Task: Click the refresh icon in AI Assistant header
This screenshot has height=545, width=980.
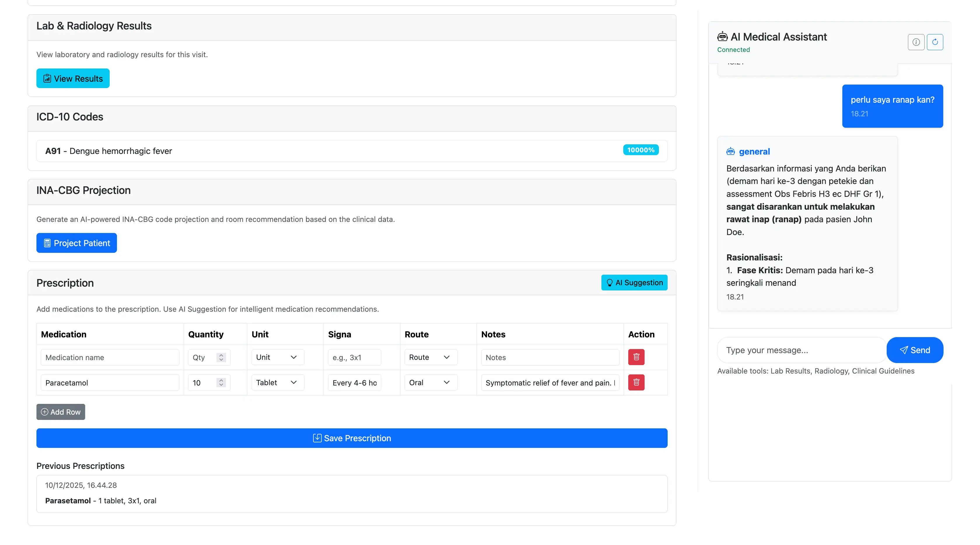Action: point(935,42)
